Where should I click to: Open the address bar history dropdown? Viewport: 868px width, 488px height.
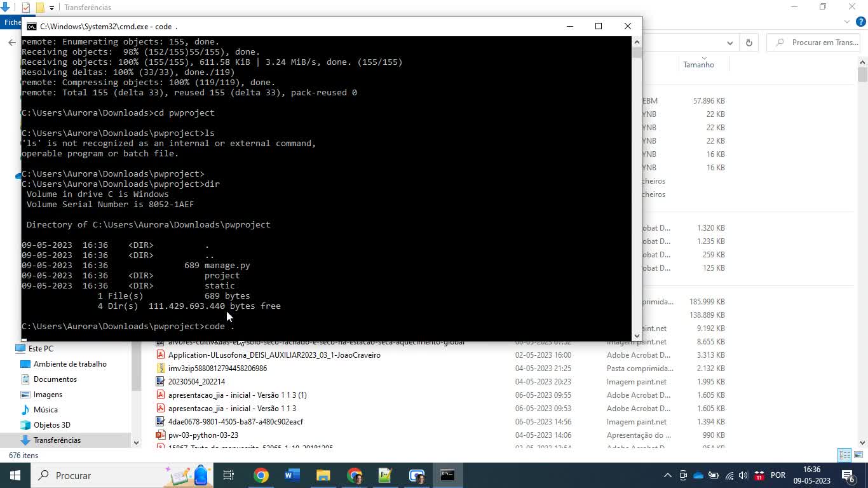point(730,43)
